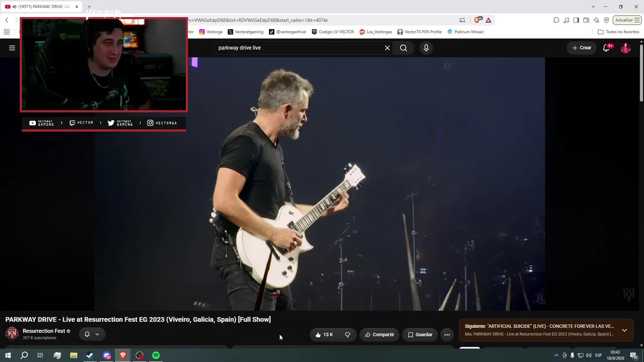644x362 pixels.
Task: Expand the Siguiente mix playlist panel
Action: [x=624, y=330]
